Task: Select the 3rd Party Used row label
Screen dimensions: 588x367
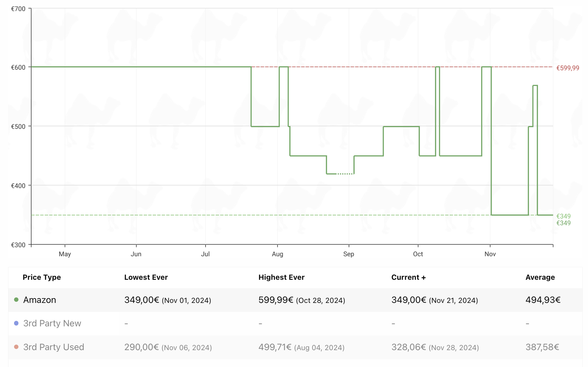Action: (x=54, y=347)
